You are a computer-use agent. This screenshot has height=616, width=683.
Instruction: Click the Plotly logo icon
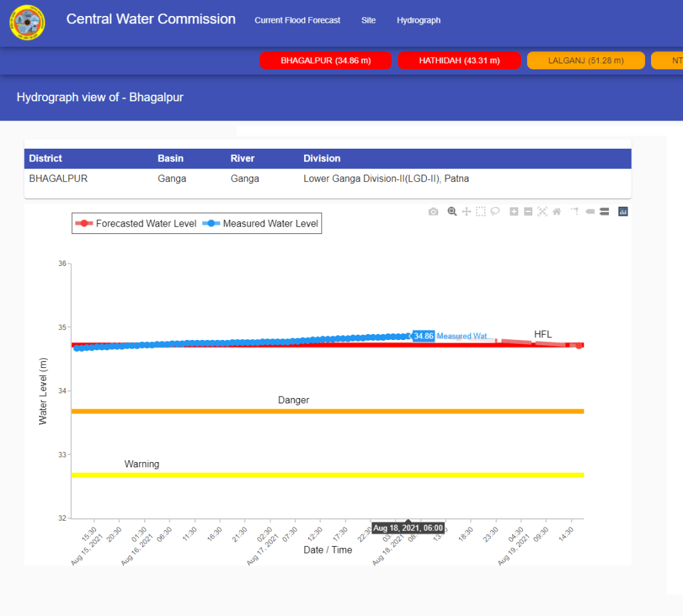click(623, 211)
